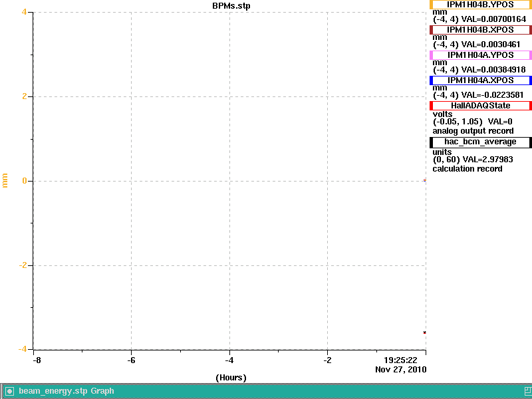Click the 'units' text under hac_bcm_average

pos(442,152)
